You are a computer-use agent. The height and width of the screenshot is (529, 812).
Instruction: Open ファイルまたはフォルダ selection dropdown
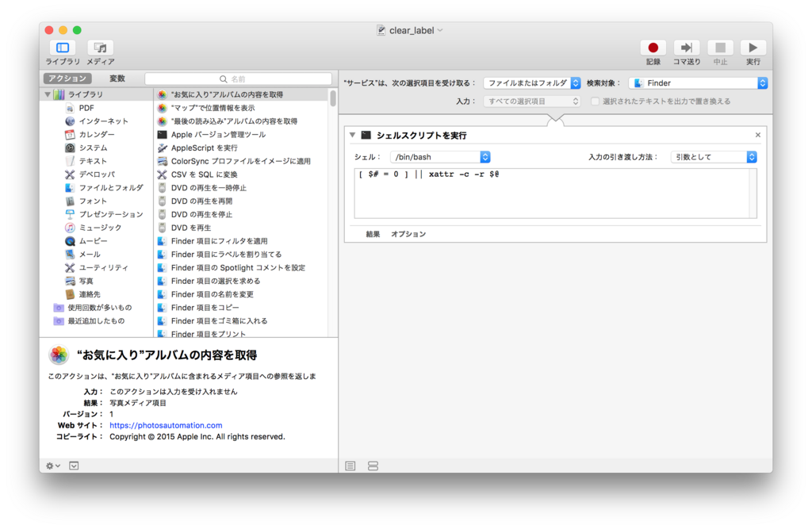tap(532, 83)
